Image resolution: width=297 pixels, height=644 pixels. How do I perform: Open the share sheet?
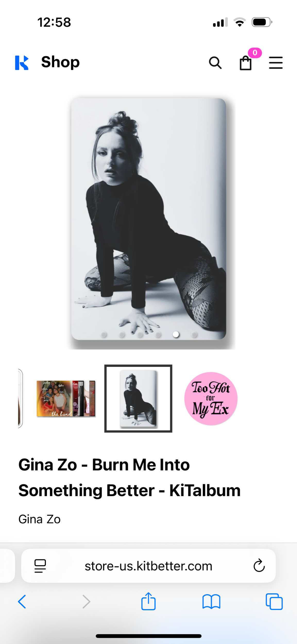(148, 601)
